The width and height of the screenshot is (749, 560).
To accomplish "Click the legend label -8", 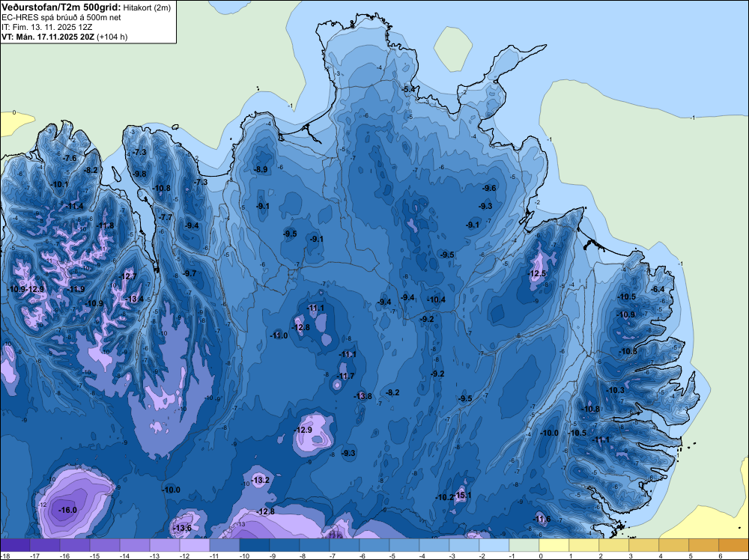I will pyautogui.click(x=303, y=556).
